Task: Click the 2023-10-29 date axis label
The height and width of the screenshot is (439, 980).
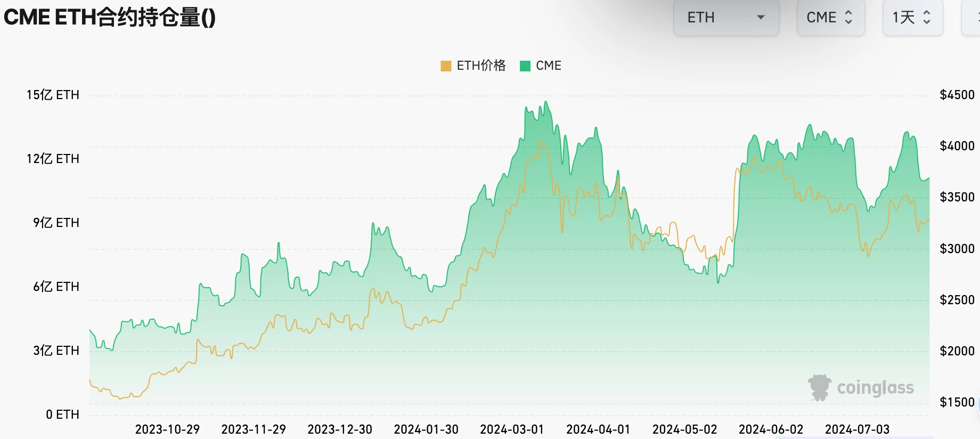Action: coord(167,429)
